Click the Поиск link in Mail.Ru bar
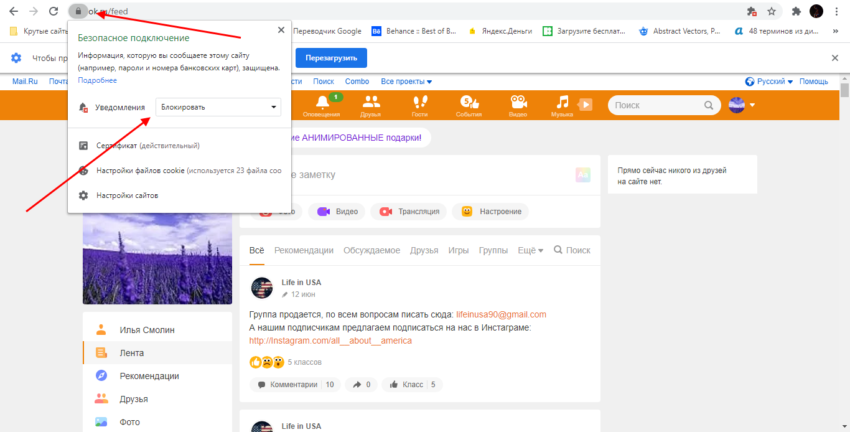 pos(323,81)
